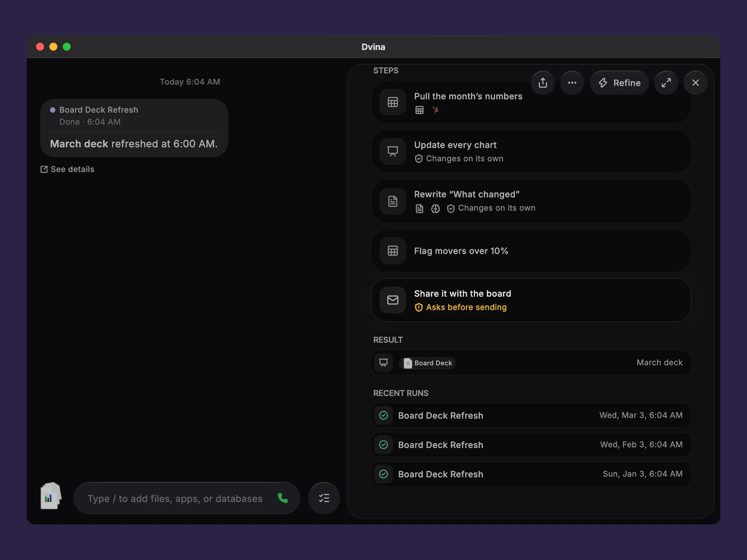
Task: Open the Wed, Feb 3 run
Action: tap(531, 445)
